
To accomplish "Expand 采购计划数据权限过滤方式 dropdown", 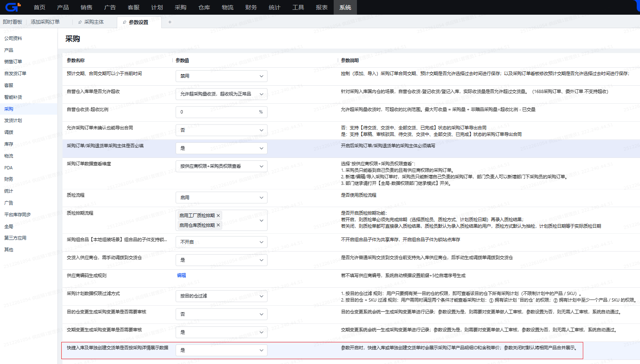I will tap(221, 296).
